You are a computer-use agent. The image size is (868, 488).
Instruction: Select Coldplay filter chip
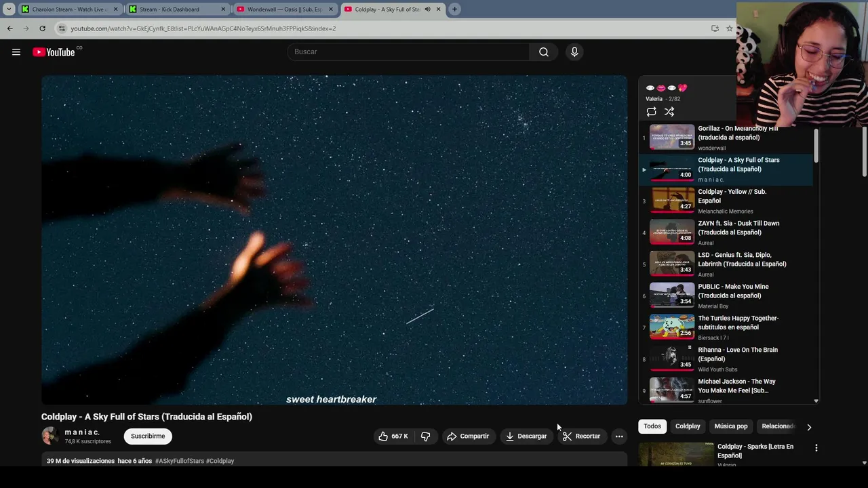click(688, 426)
